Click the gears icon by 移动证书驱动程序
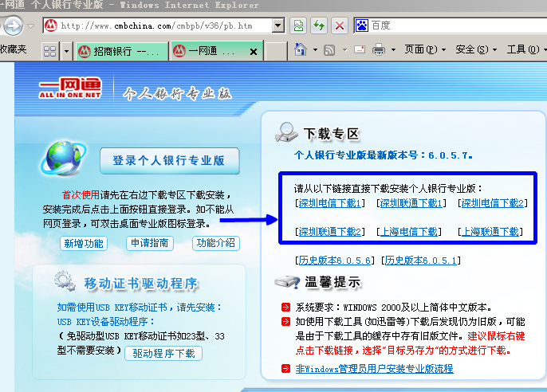Viewport: 547px width, 392px height. pos(65,280)
